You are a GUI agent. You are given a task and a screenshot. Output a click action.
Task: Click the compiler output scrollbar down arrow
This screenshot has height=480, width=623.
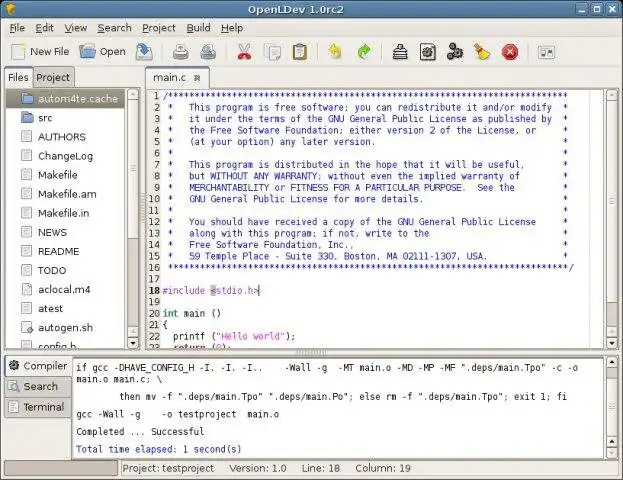click(x=612, y=453)
